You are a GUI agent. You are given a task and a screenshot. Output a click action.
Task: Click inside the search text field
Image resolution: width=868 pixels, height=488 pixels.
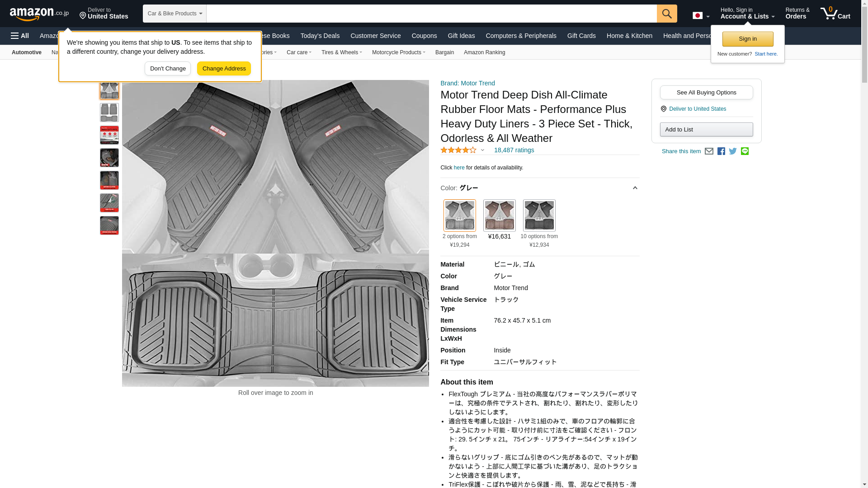(x=431, y=14)
